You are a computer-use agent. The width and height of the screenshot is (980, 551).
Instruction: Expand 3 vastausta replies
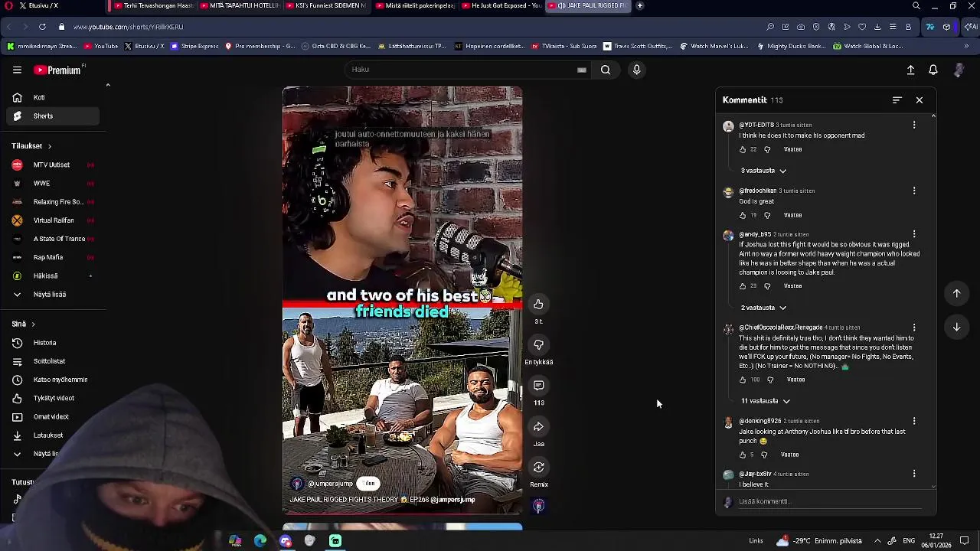point(763,171)
